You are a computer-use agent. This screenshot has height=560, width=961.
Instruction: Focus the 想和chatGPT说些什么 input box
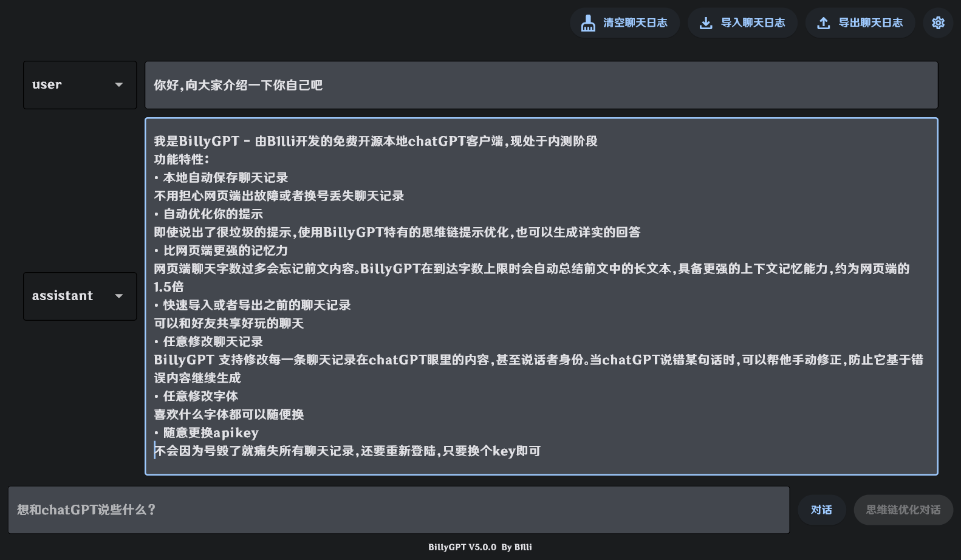point(398,510)
